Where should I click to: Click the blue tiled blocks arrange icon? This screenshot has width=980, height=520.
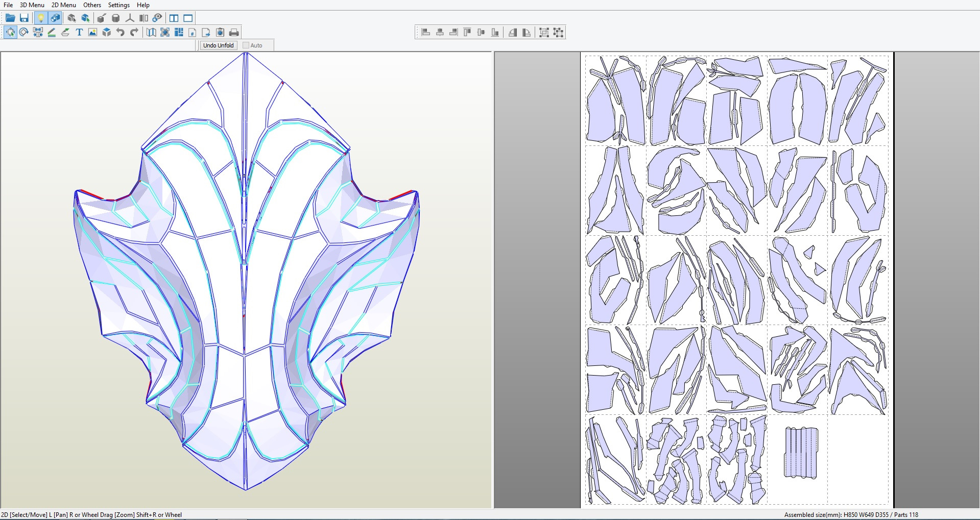click(179, 33)
